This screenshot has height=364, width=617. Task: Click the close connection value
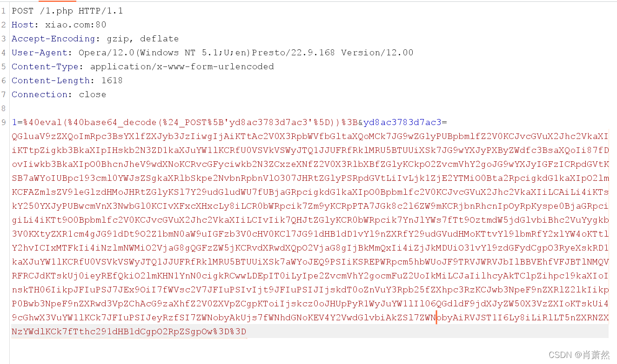coord(92,94)
